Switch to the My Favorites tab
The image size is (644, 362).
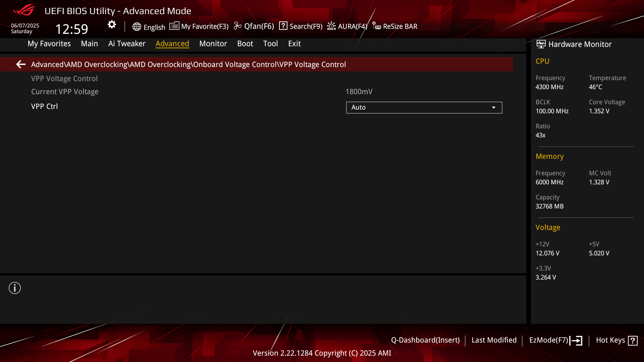tap(49, 44)
